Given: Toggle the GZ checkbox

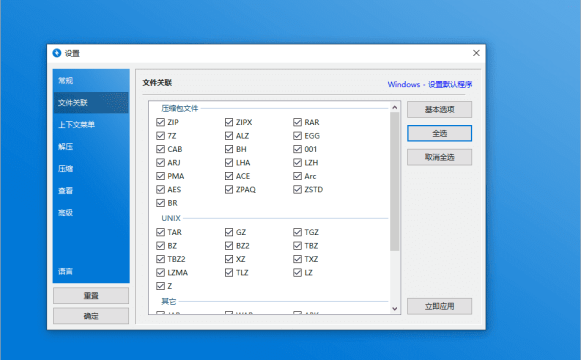Looking at the screenshot, I should click(x=229, y=232).
